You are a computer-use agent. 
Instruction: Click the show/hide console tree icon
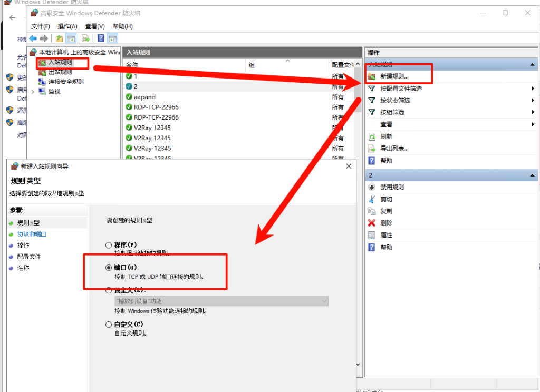point(70,38)
